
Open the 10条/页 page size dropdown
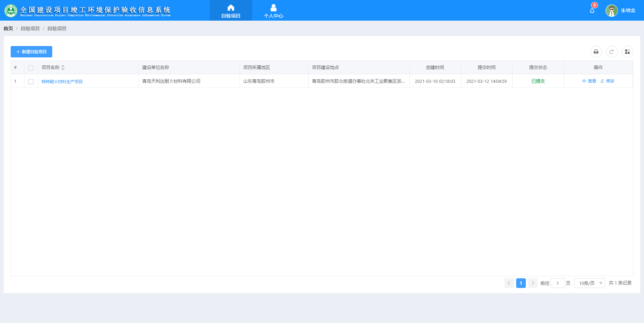click(x=589, y=283)
